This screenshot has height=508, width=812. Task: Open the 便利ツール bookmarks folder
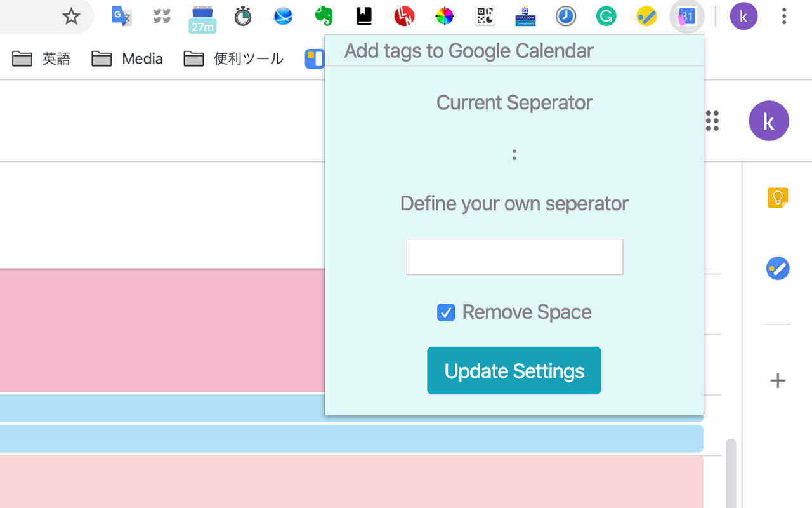[233, 59]
